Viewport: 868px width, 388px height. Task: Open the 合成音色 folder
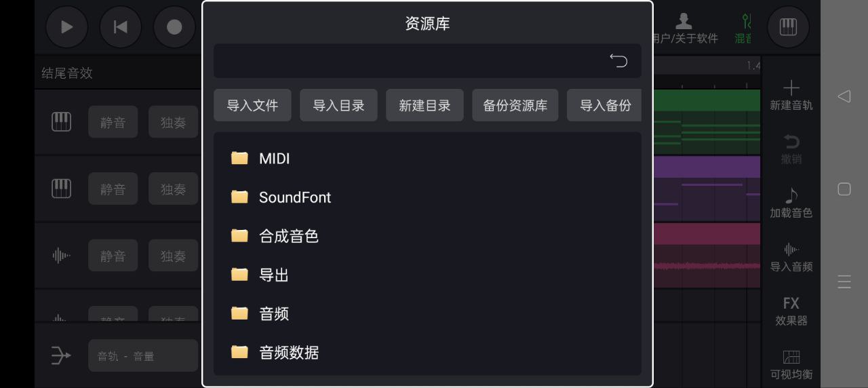288,236
